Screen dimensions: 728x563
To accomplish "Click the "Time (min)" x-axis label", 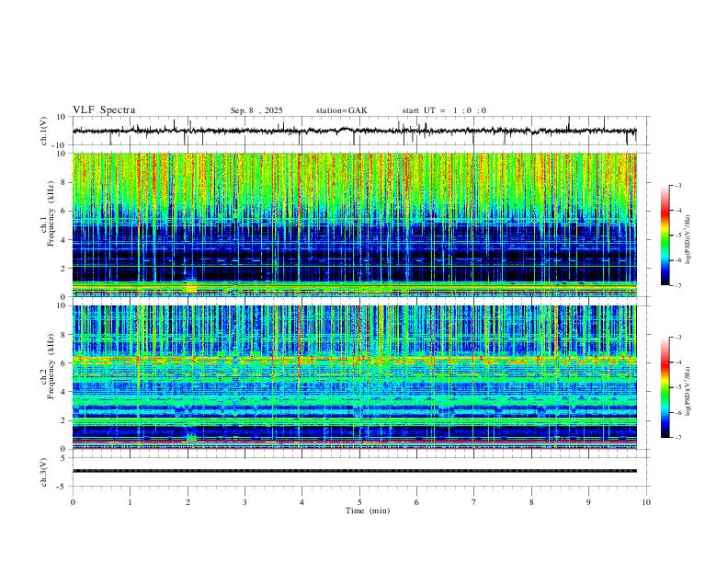I will 368,511.
